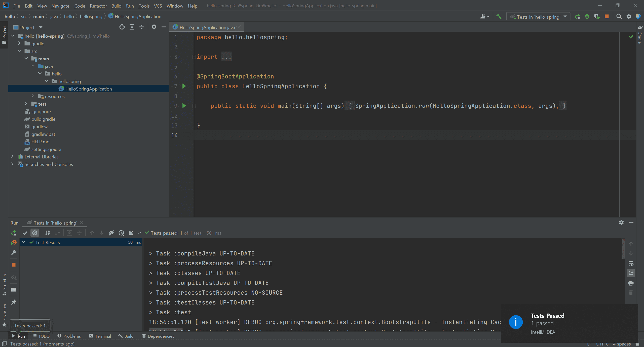Expand the resources folder
The width and height of the screenshot is (644, 347).
pyautogui.click(x=33, y=96)
